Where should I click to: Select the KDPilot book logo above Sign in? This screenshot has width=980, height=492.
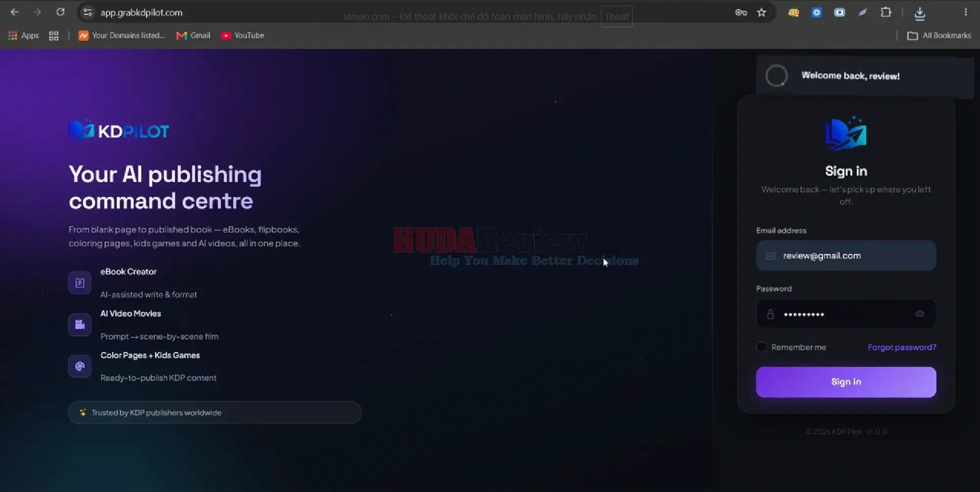click(x=846, y=133)
